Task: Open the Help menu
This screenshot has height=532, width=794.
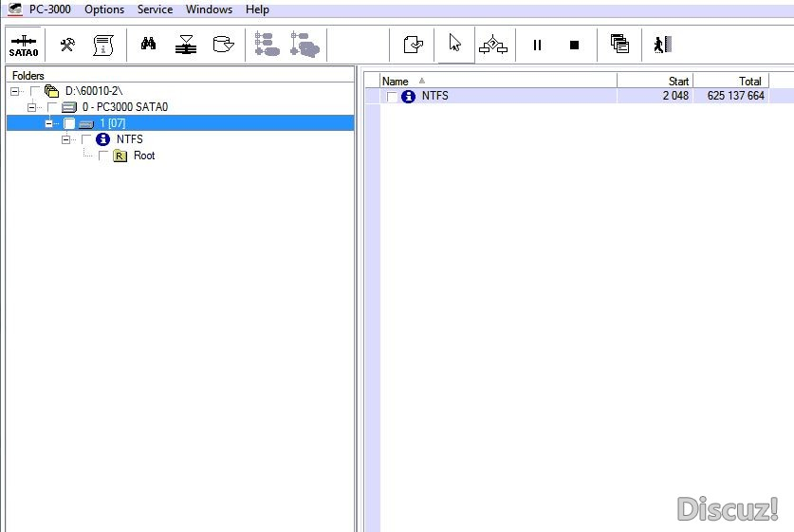Action: (257, 9)
